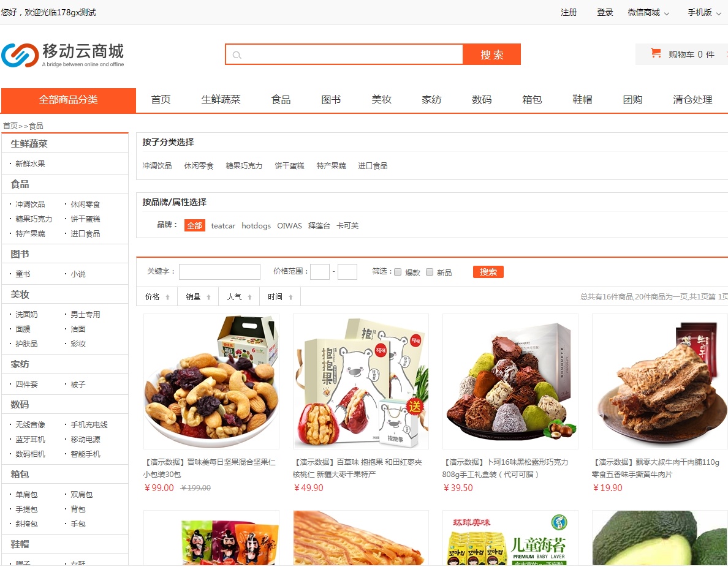Open 晋味美每日坚果 product title link
This screenshot has width=728, height=567.
(x=210, y=468)
